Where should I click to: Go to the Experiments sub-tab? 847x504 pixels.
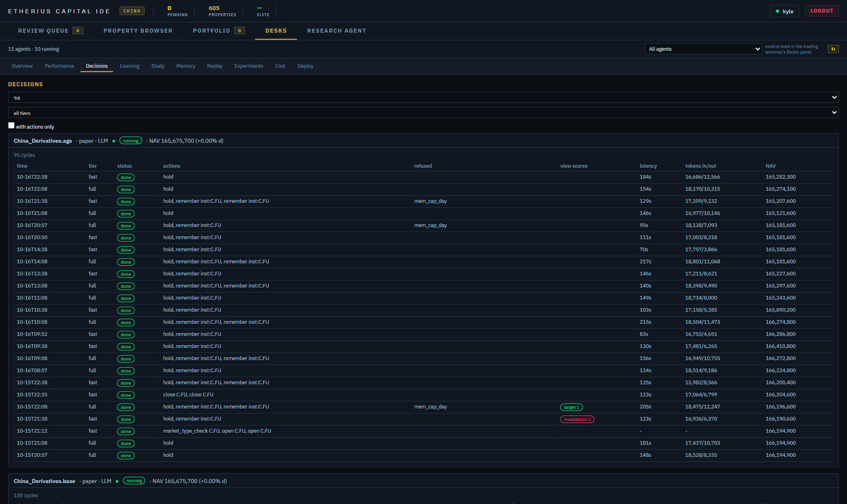(249, 66)
